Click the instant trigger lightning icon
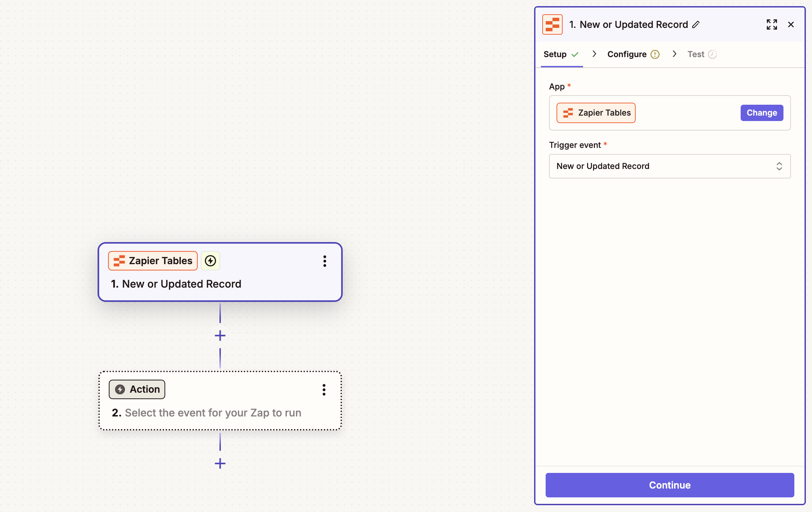The image size is (812, 512). [x=210, y=261]
